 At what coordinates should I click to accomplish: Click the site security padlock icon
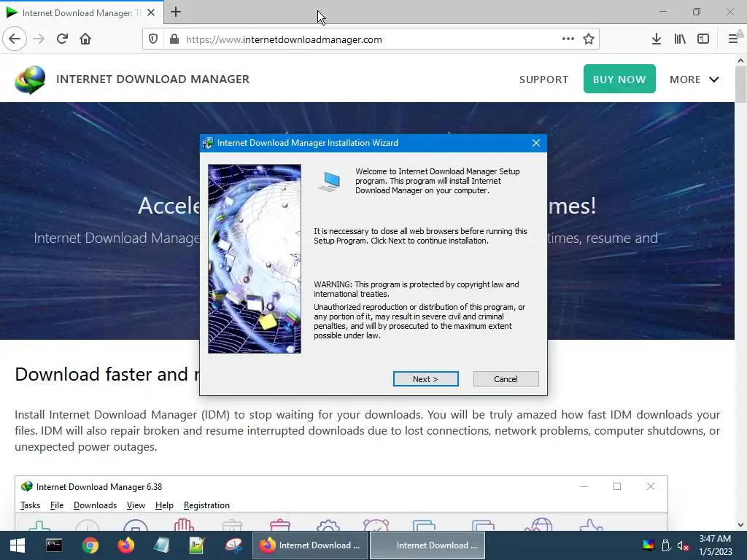[174, 39]
